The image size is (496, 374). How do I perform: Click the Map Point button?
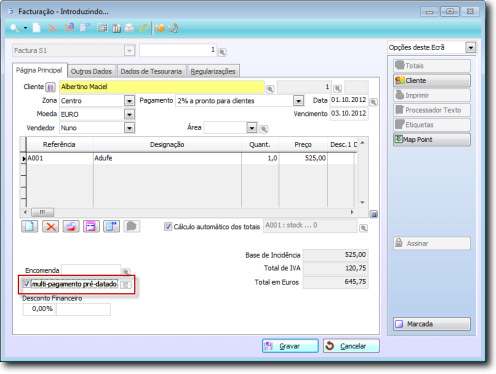(x=432, y=140)
